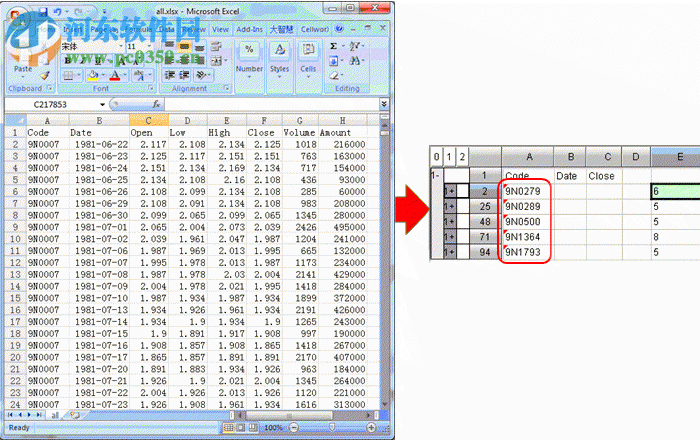Expand the formula bar

pyautogui.click(x=384, y=104)
